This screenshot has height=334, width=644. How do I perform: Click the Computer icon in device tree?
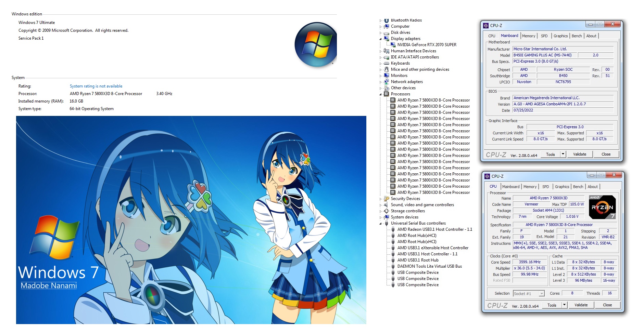tap(387, 26)
